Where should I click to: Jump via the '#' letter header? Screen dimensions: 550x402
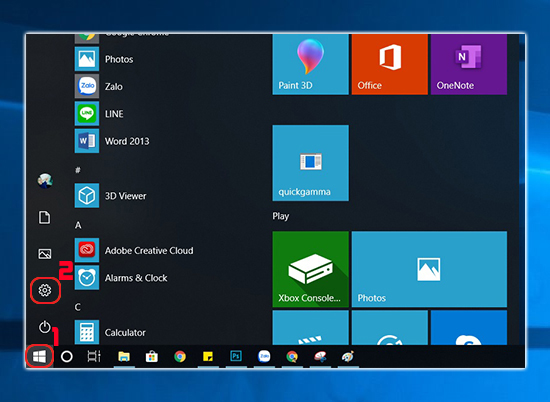tap(78, 170)
